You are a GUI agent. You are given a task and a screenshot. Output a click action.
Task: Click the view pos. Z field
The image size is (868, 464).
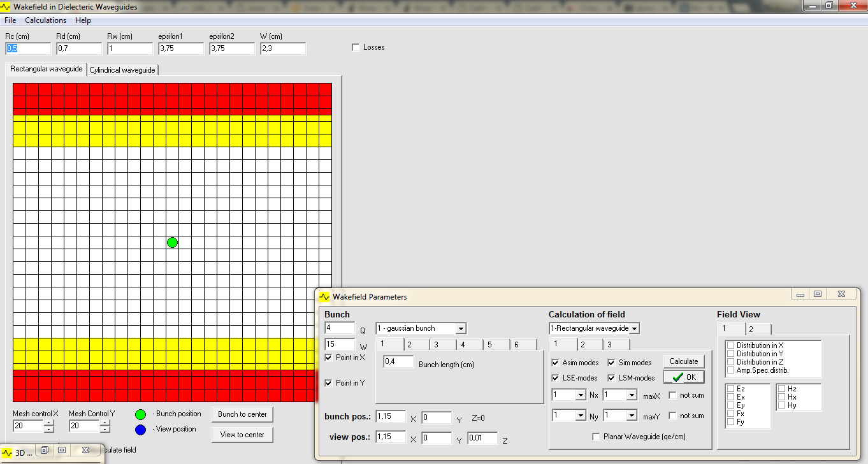482,438
